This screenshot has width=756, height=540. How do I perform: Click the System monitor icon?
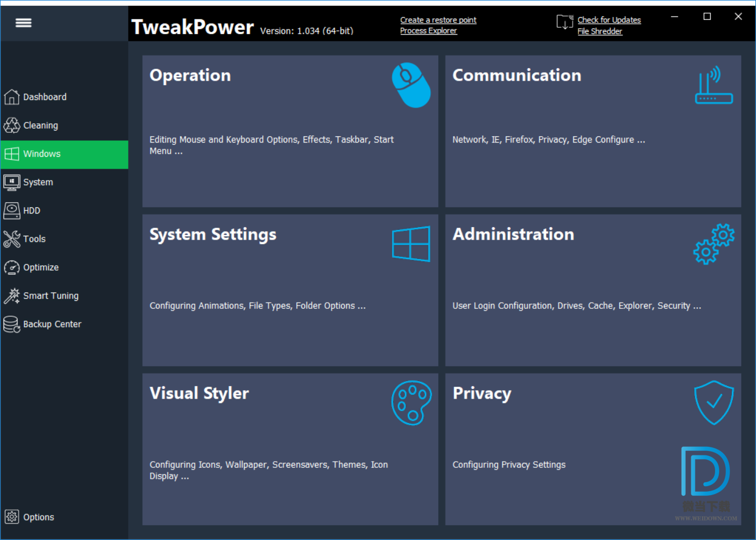point(11,182)
